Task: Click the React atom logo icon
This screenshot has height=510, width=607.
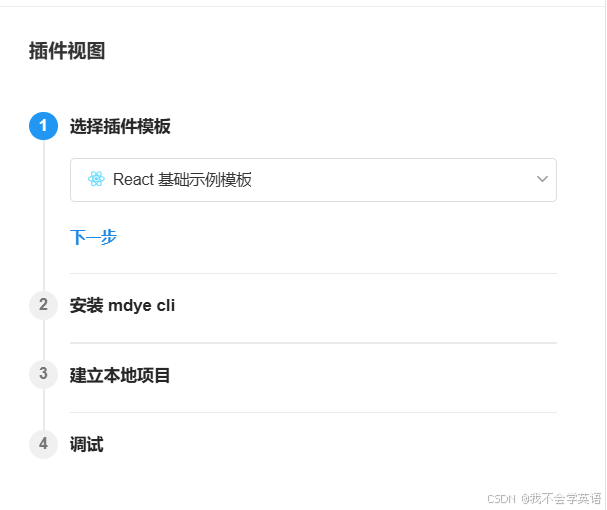Action: [96, 180]
